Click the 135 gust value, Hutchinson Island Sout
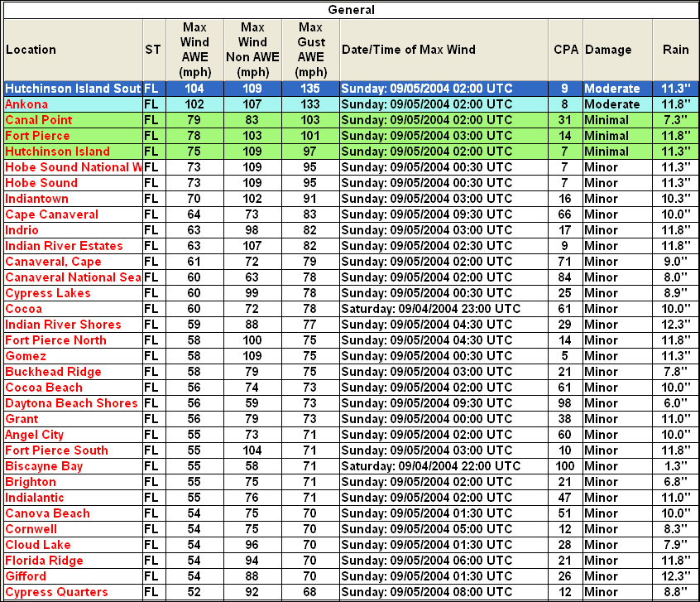The width and height of the screenshot is (700, 602). tap(310, 89)
